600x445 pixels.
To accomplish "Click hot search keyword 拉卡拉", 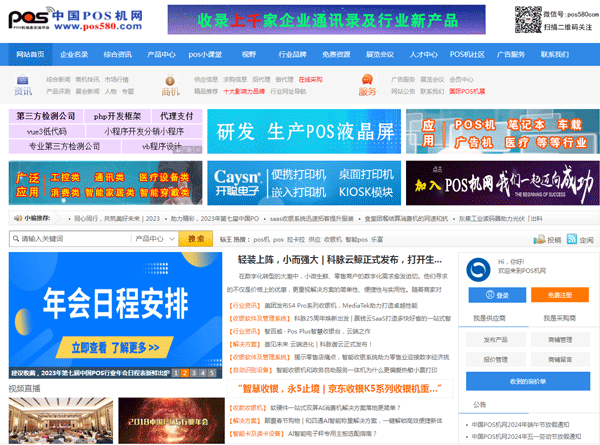I will point(296,240).
